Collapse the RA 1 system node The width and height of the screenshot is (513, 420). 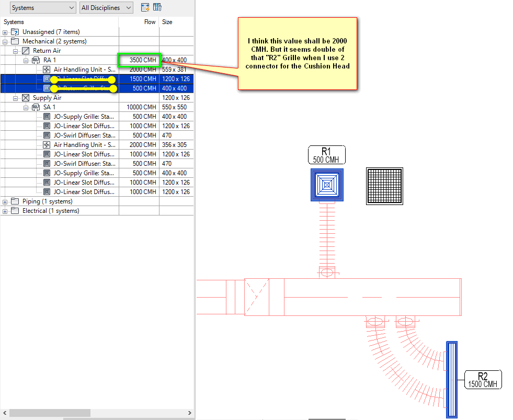point(26,61)
